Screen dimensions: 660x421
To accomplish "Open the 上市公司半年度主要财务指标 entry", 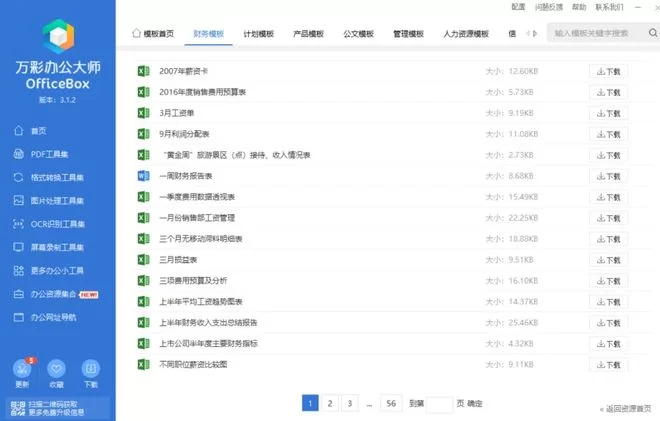I will [x=208, y=344].
